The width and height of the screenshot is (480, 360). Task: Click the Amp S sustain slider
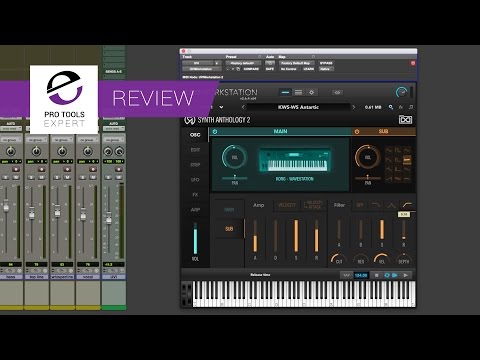[x=296, y=235]
